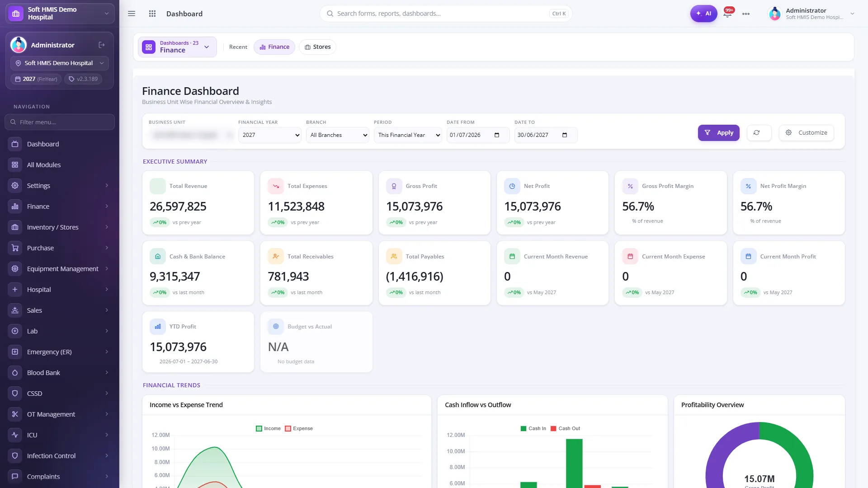Screen dimensions: 868x488
Task: Click the Blood Bank drop icon
Action: (15, 373)
